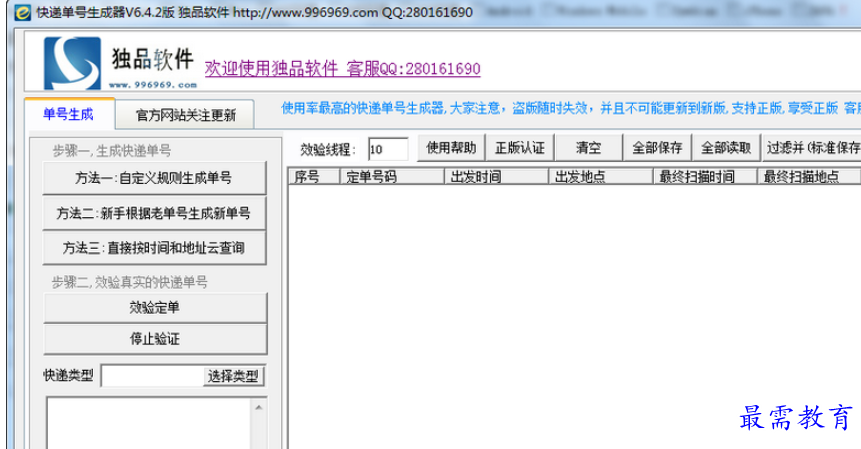
Task: Click the text area scrollbar up arrow
Action: (x=259, y=407)
